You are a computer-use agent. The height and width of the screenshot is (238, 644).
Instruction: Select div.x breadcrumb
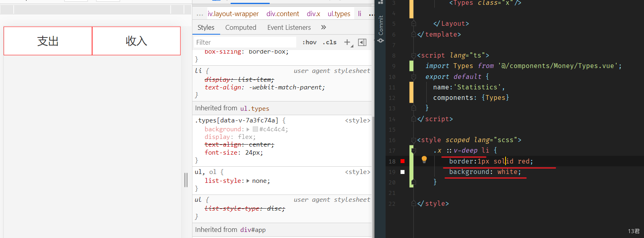coord(313,14)
